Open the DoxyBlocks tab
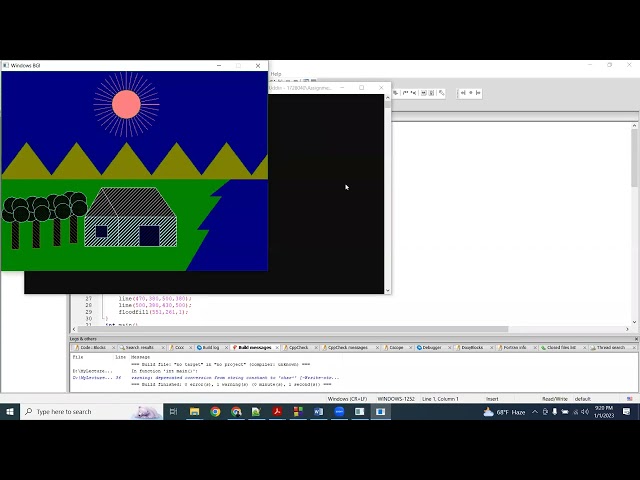 (x=472, y=347)
